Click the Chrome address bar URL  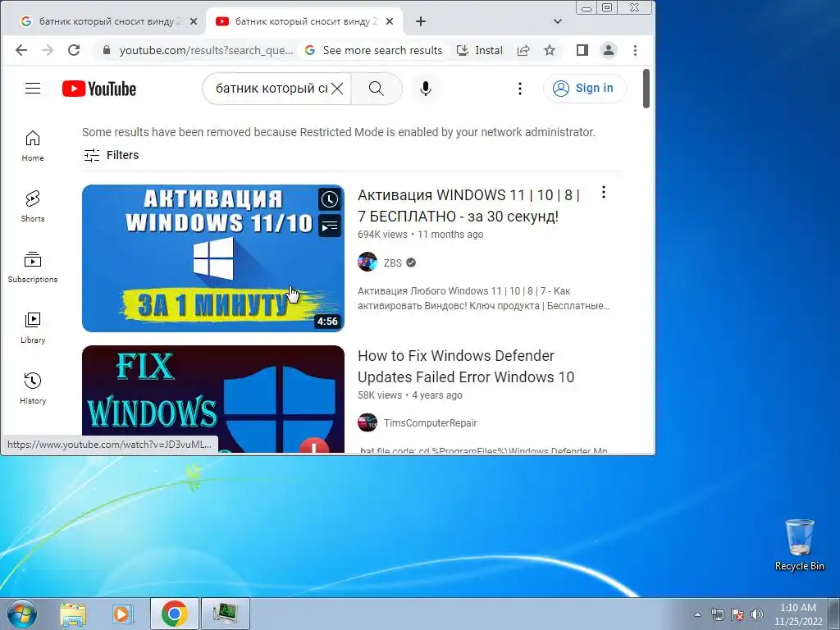[206, 50]
